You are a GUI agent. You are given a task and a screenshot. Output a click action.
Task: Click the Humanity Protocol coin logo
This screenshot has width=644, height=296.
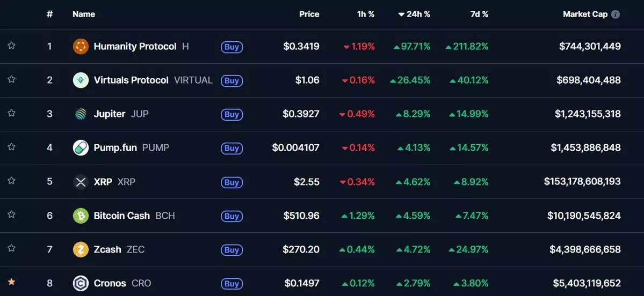click(x=81, y=47)
